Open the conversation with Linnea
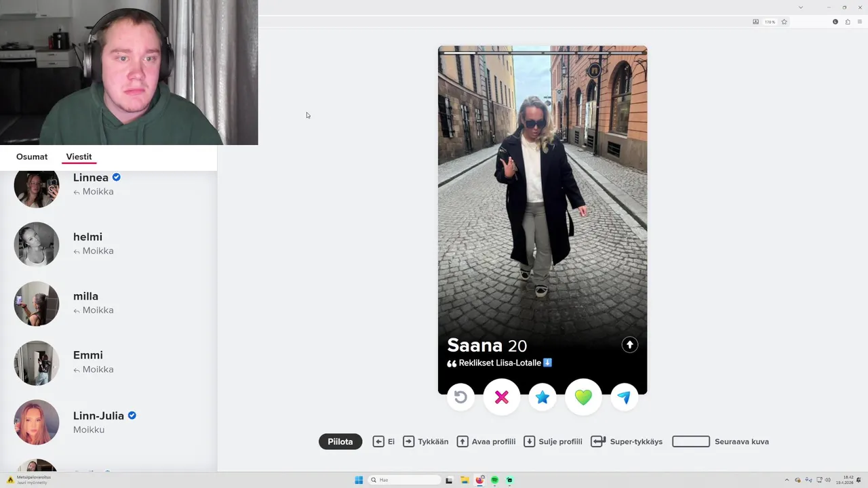 click(108, 184)
